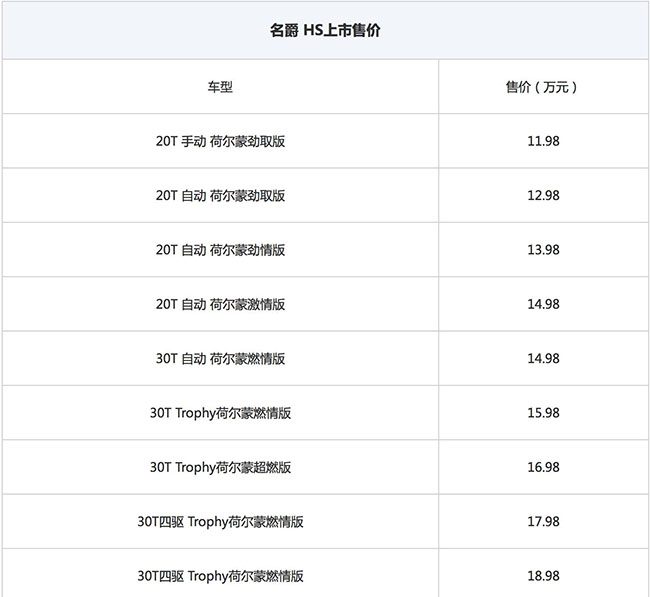Viewport: 650px width, 597px height.
Task: Select the 20T 手动 荷尔蒙劲取版 row name
Action: pos(220,141)
